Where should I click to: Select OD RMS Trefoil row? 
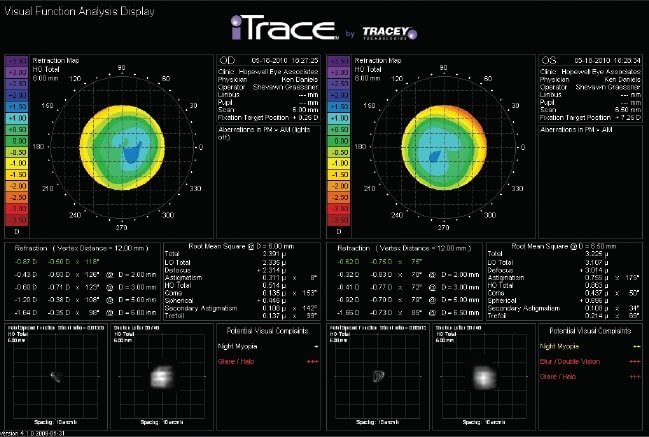coord(241,316)
